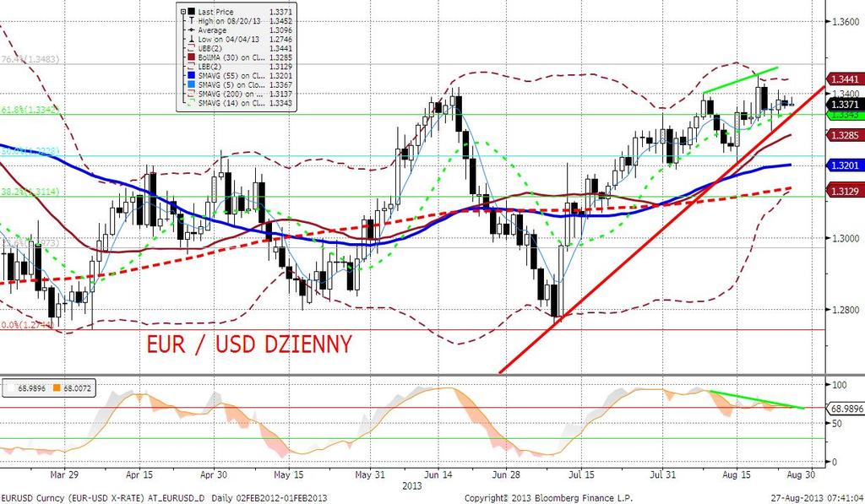Click the 1.3137 value in the legend
Image resolution: width=865 pixels, height=504 pixels.
[280, 94]
